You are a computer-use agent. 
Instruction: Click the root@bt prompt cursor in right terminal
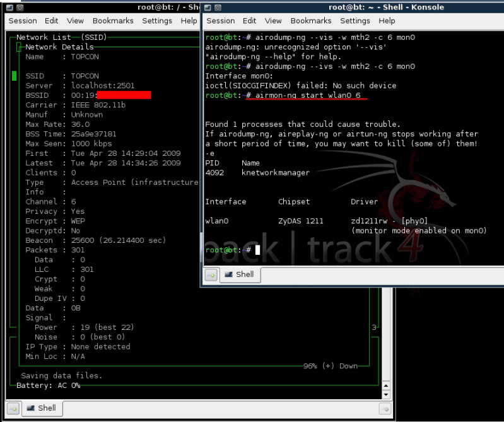257,250
